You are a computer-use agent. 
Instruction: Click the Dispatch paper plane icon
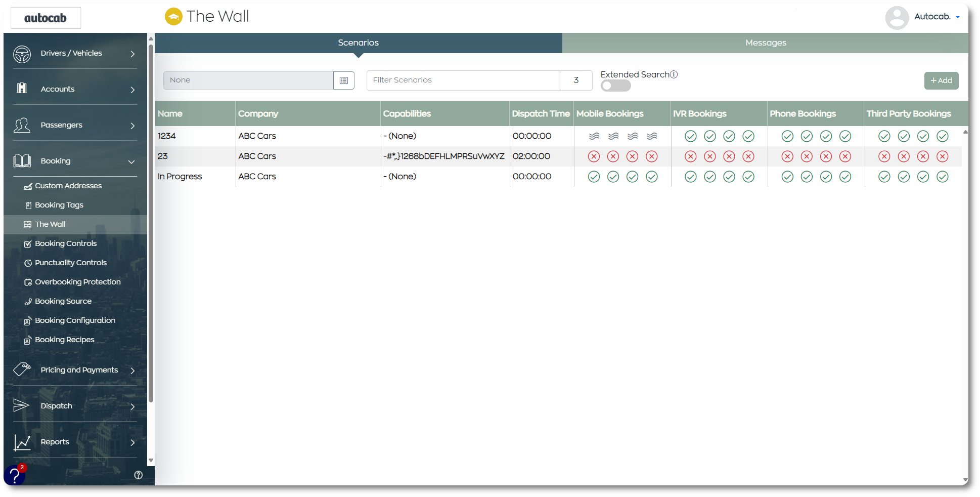point(21,405)
